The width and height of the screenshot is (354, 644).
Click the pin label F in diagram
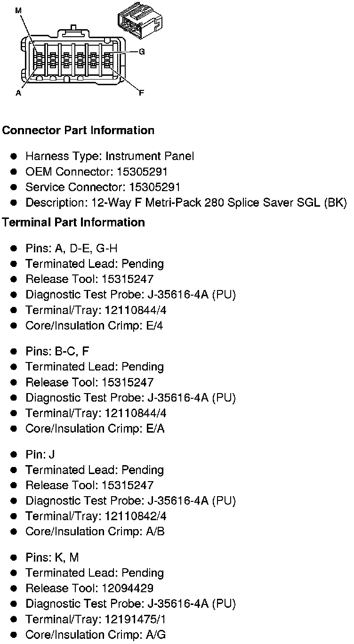pos(141,93)
